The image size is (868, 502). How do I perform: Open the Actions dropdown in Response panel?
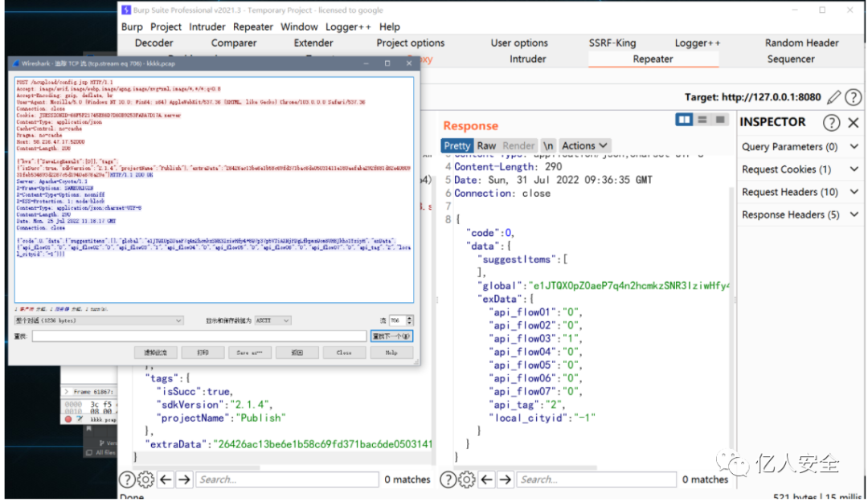584,145
